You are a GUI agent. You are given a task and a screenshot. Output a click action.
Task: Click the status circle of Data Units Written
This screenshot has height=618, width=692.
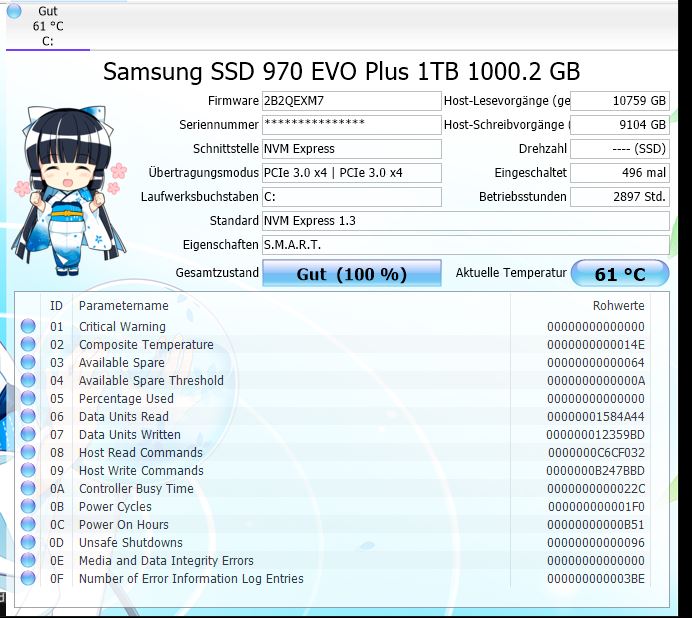28,434
